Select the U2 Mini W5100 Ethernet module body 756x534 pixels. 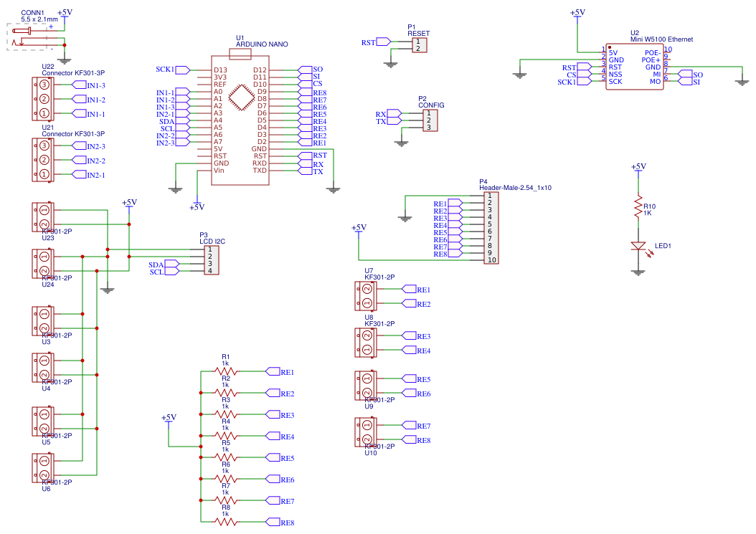click(635, 67)
